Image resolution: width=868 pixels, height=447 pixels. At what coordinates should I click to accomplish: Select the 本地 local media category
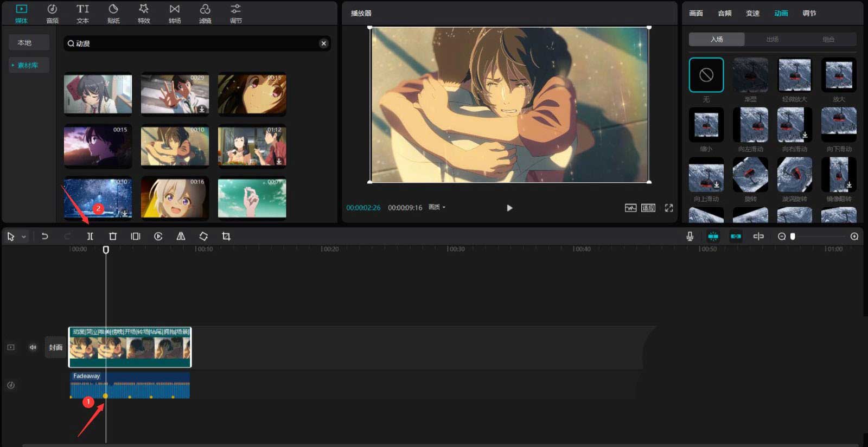29,42
